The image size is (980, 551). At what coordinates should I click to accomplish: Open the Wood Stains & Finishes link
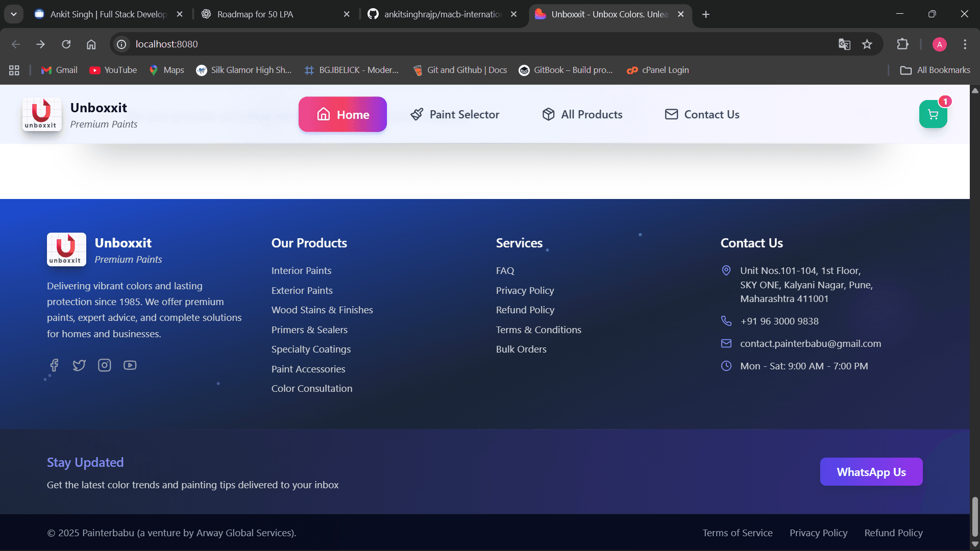pyautogui.click(x=322, y=310)
